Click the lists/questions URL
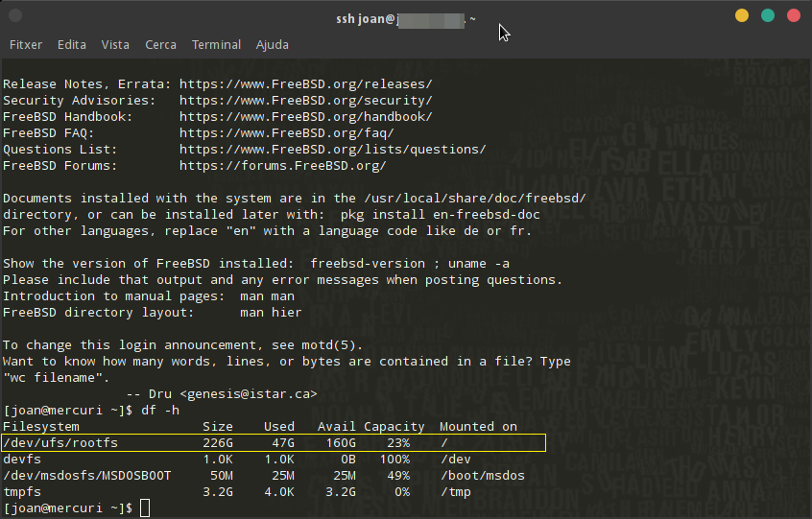Viewport: 812px width, 519px height. [x=332, y=150]
